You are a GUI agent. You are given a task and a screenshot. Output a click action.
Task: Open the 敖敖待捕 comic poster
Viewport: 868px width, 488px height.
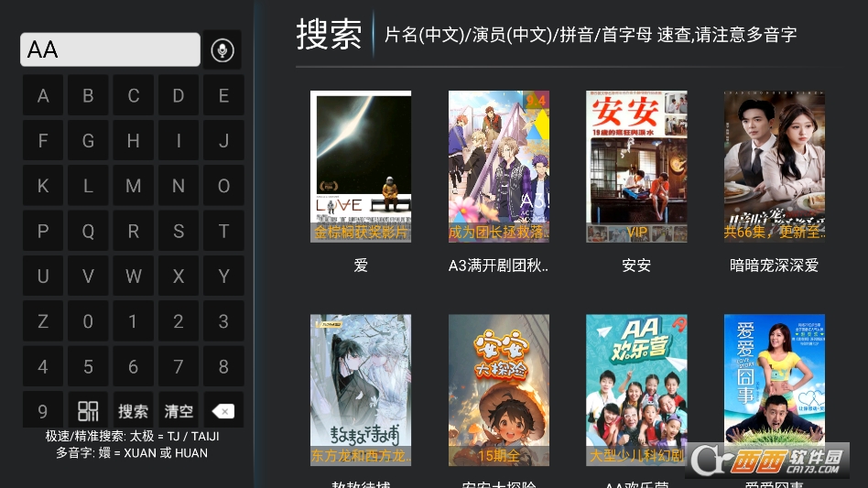tap(361, 390)
